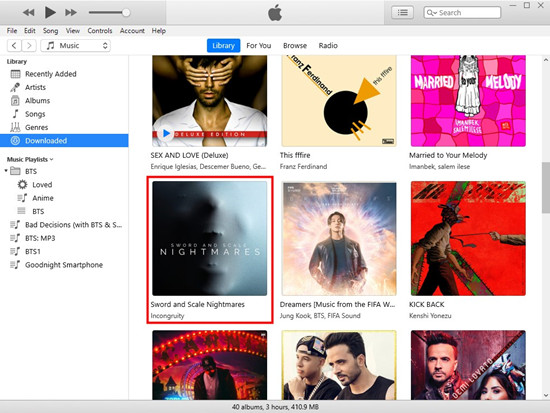
Task: Click the Kenshi Yonezu artist name
Action: point(430,316)
